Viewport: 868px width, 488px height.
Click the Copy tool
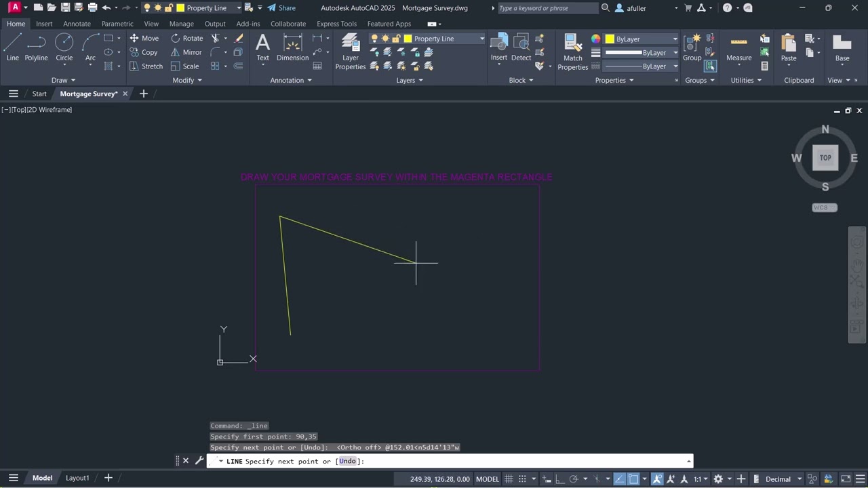(143, 52)
